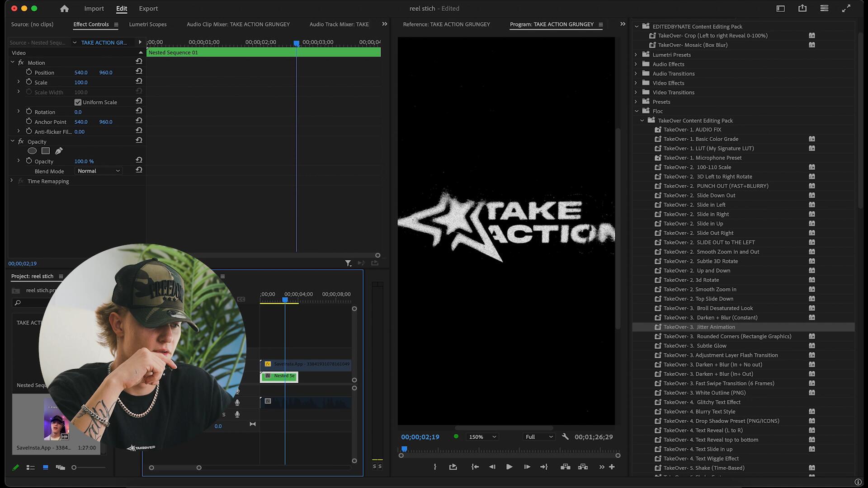Screen dimensions: 868x488
Task: Select the Nested Se clip in timeline
Action: (279, 376)
